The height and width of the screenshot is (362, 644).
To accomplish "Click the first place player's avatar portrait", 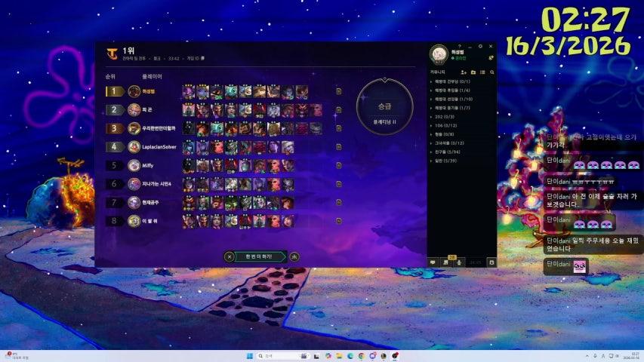I will click(x=134, y=91).
